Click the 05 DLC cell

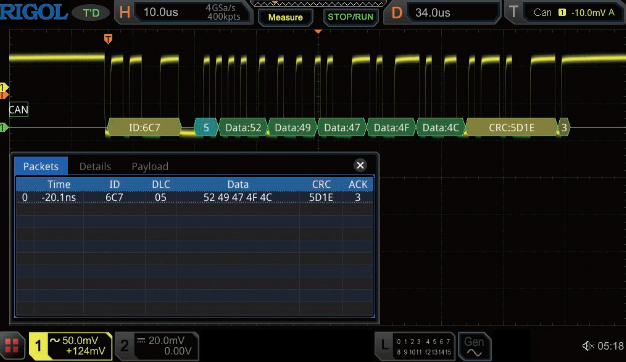(161, 197)
